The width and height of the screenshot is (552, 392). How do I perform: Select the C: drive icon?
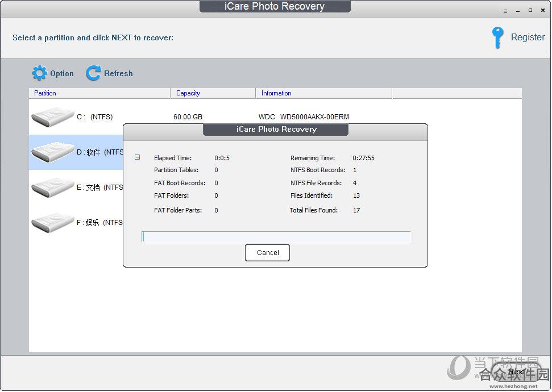[52, 117]
